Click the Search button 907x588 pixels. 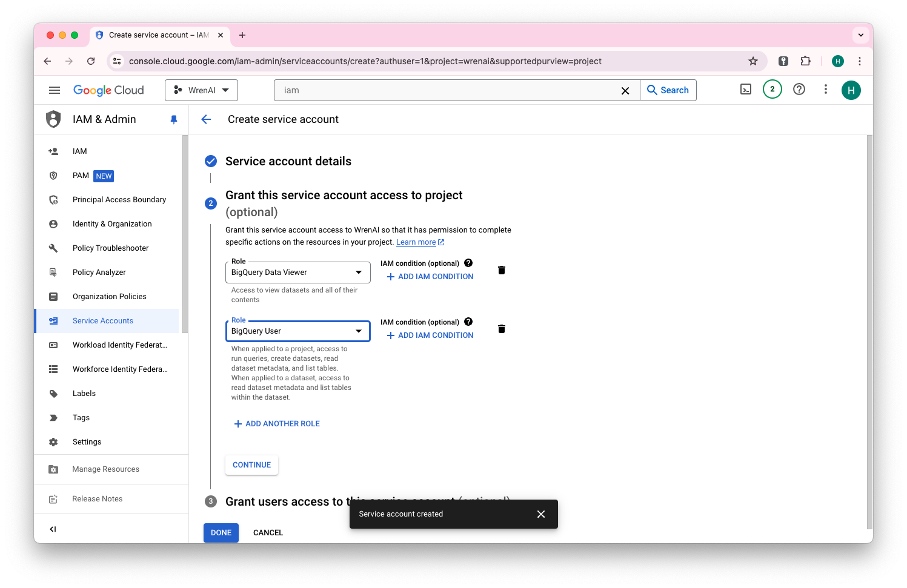click(668, 90)
